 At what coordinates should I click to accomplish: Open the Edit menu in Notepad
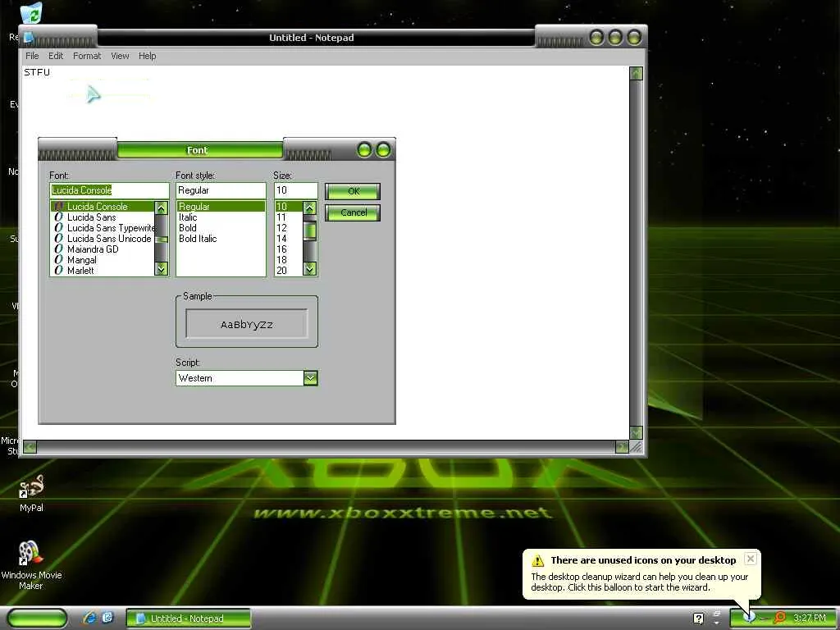[56, 56]
